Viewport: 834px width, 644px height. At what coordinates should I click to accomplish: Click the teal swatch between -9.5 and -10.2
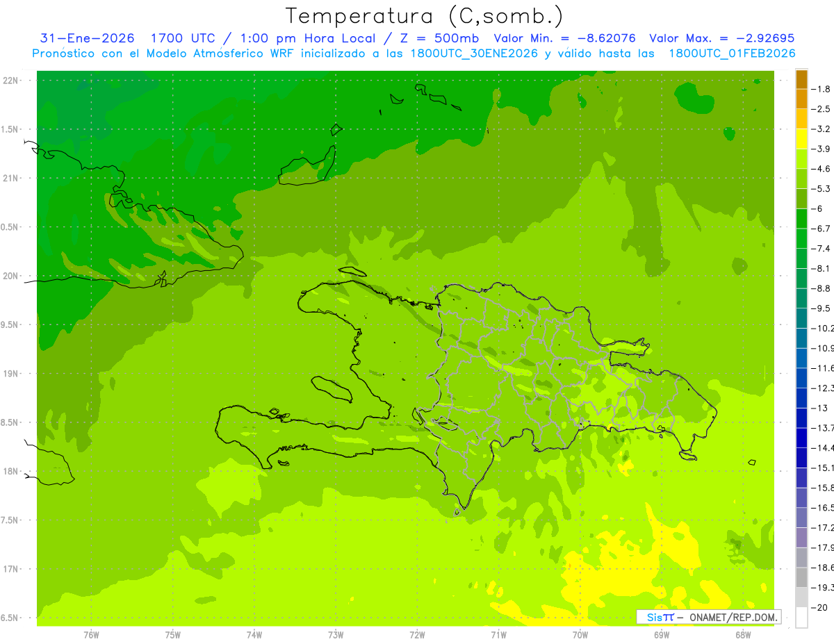[801, 318]
